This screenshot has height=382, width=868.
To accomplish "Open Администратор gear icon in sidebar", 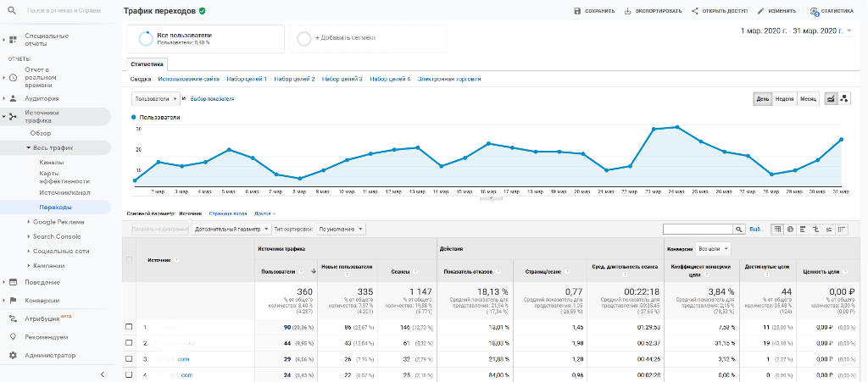I will click(x=13, y=356).
